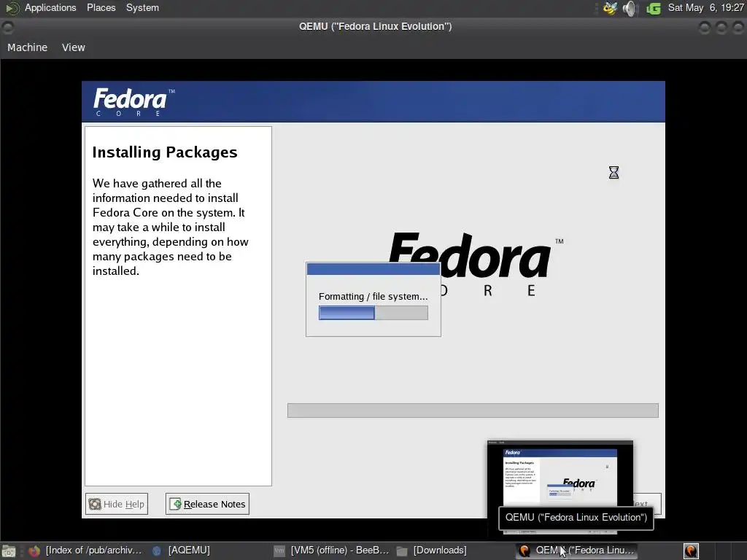Click the QEMU window title bar text

click(376, 26)
